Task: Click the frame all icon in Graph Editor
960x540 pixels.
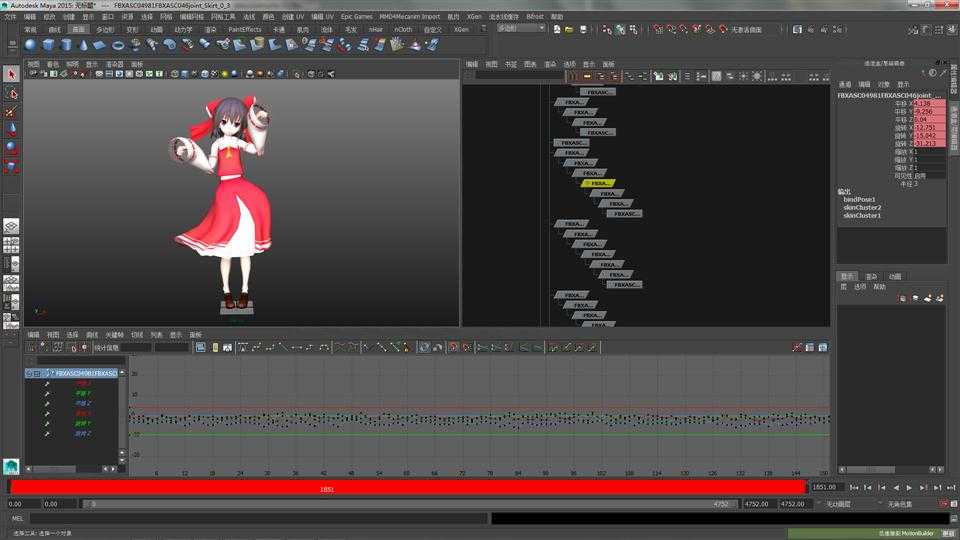Action: pos(201,347)
